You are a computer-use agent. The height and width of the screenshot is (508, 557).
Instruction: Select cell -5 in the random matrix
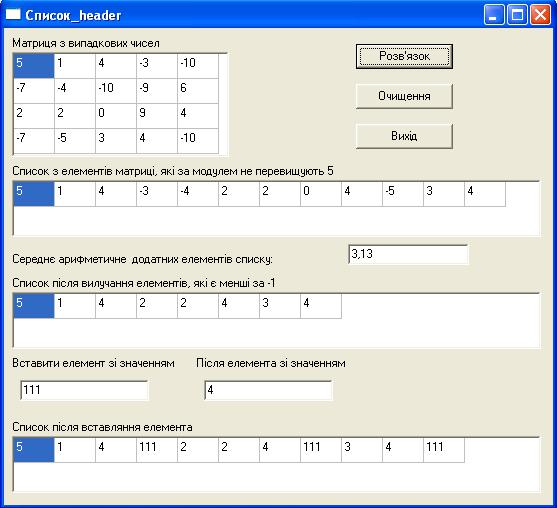tap(75, 141)
